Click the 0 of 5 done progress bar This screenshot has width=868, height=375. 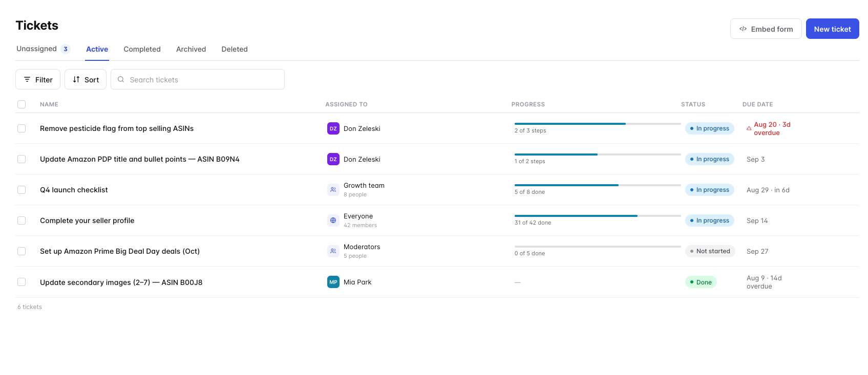pos(598,247)
